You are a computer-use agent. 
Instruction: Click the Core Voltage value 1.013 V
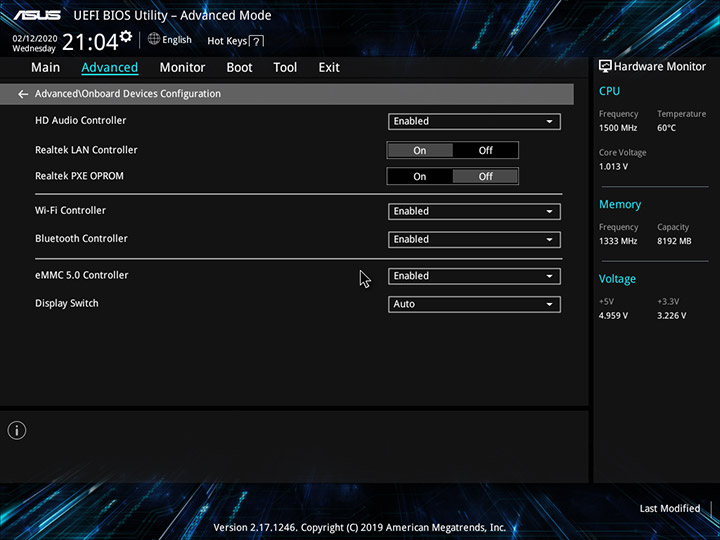pyautogui.click(x=613, y=166)
